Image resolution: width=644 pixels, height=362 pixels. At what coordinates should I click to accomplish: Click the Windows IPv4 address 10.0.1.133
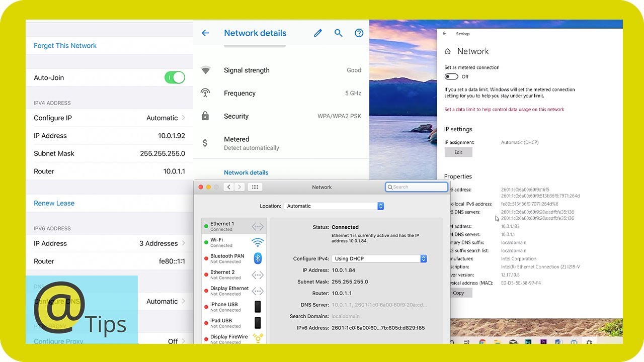pos(511,227)
